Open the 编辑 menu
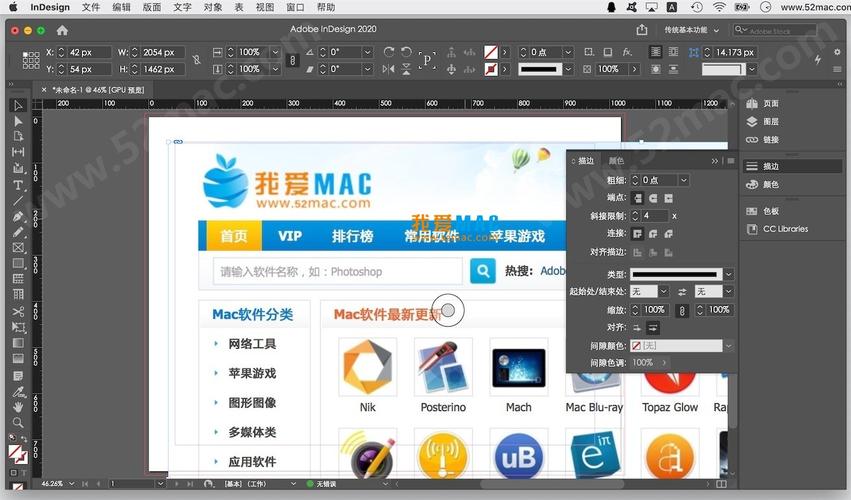The image size is (851, 500). click(x=121, y=7)
